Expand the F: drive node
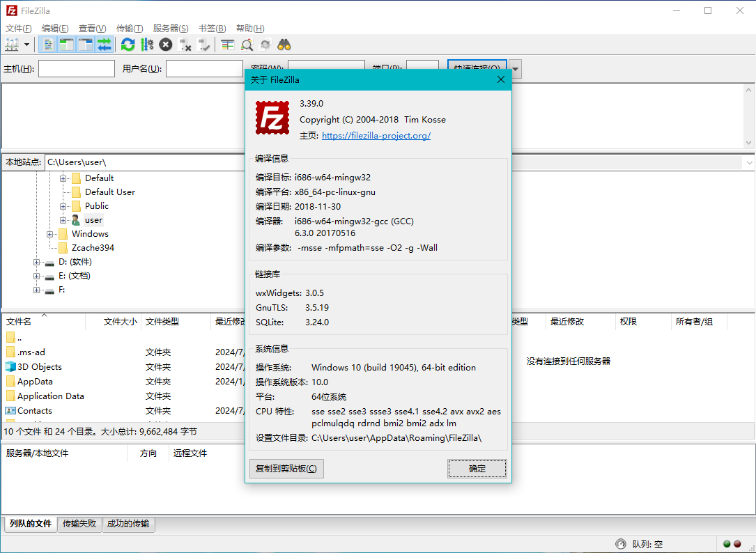The width and height of the screenshot is (756, 553). pos(36,290)
